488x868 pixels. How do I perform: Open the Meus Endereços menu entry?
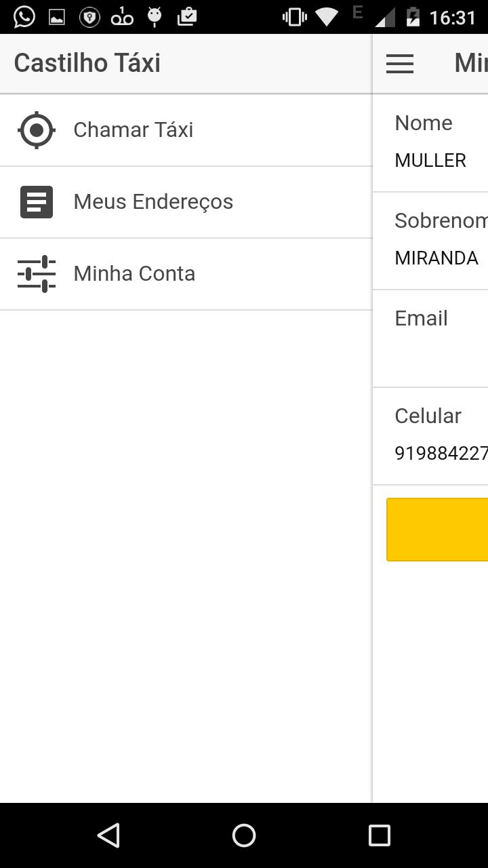click(x=186, y=202)
